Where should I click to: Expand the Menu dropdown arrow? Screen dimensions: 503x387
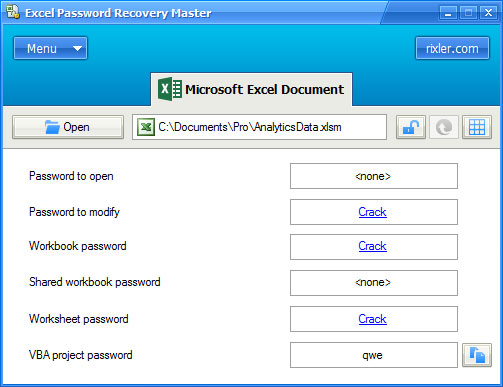click(x=77, y=49)
